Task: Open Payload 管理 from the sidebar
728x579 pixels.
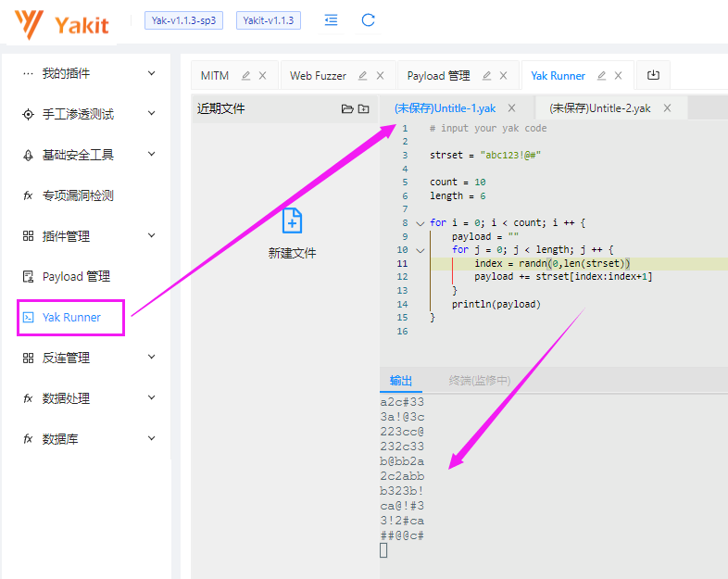Action: click(x=76, y=277)
